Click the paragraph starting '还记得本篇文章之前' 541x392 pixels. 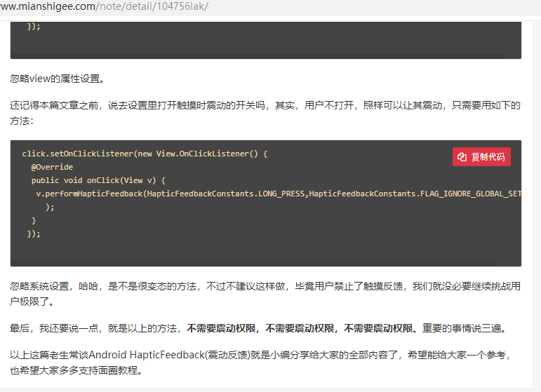(265, 113)
